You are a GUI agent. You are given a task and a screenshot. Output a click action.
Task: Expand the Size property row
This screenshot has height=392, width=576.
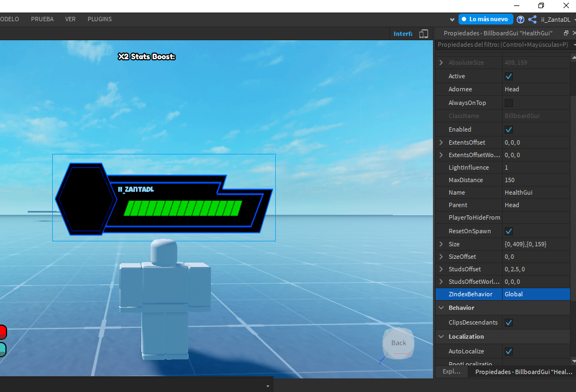[x=441, y=244]
